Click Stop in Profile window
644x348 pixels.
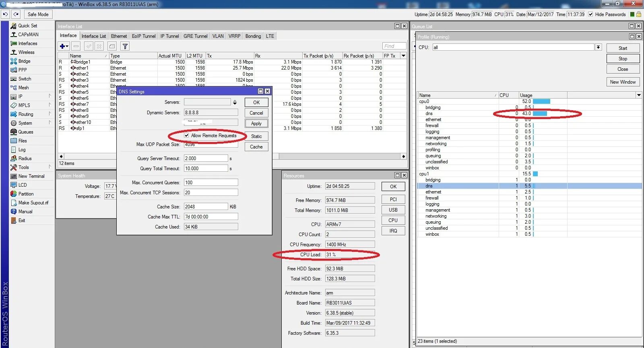623,59
